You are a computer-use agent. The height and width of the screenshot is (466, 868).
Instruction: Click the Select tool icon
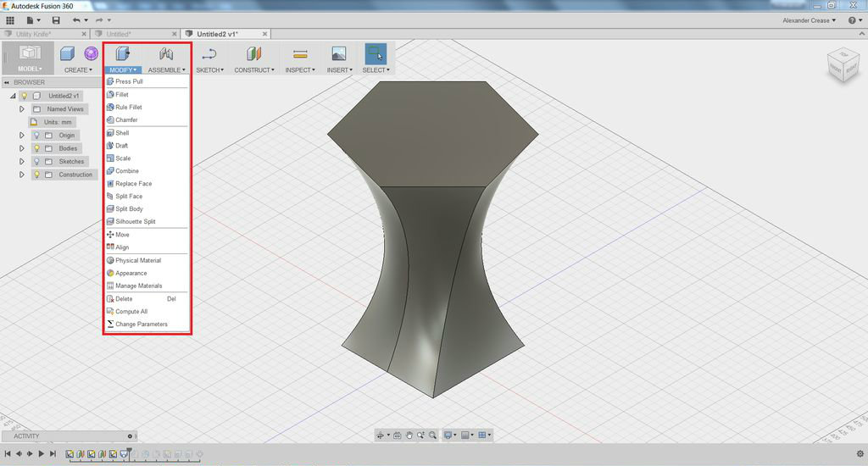coord(376,53)
